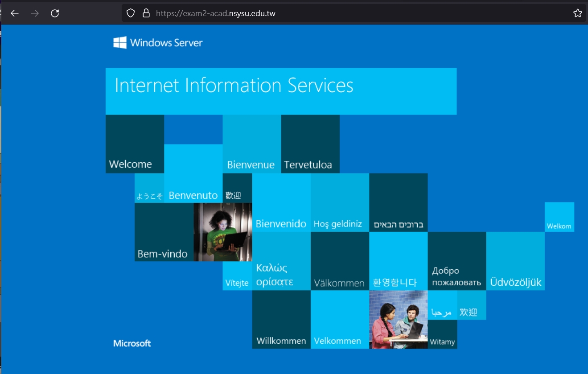Click the photo of two people at a laptop
Screen dimensions: 588x374
coord(399,320)
